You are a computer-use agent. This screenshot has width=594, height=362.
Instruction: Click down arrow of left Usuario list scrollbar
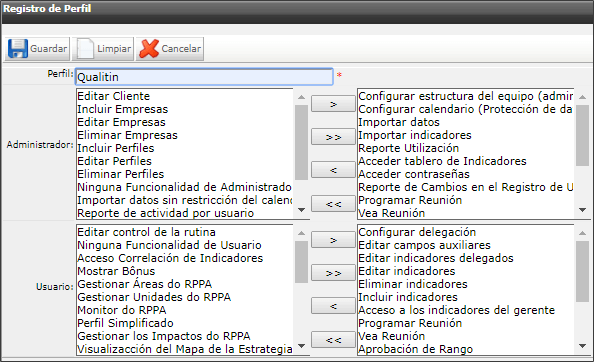[302, 345]
